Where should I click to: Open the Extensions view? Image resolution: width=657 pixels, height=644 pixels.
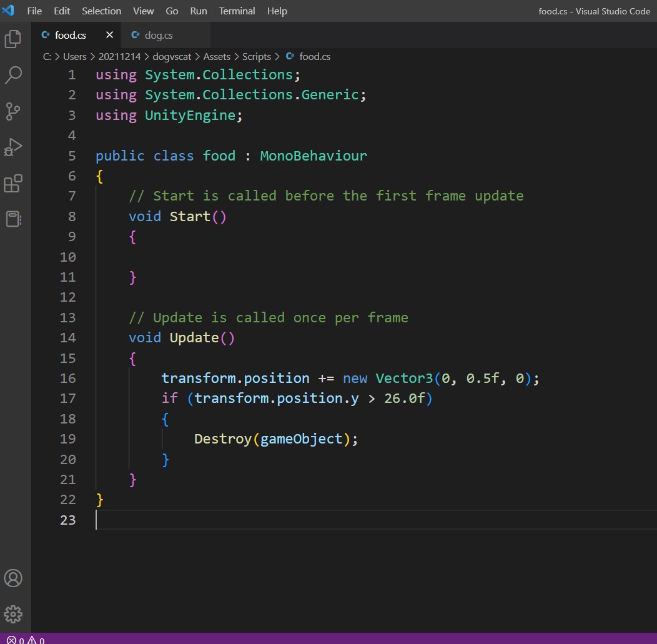[13, 184]
